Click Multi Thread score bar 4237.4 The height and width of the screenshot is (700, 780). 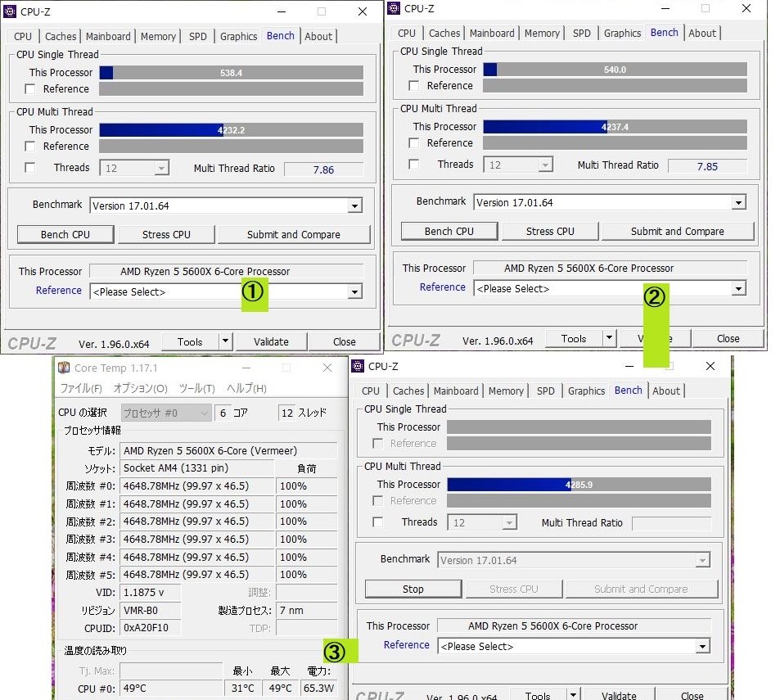(x=615, y=127)
